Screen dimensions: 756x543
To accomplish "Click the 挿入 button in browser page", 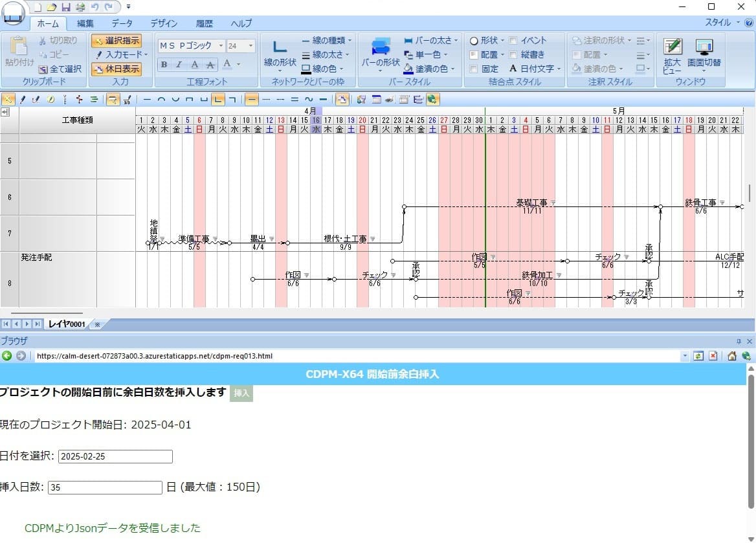I will (241, 393).
